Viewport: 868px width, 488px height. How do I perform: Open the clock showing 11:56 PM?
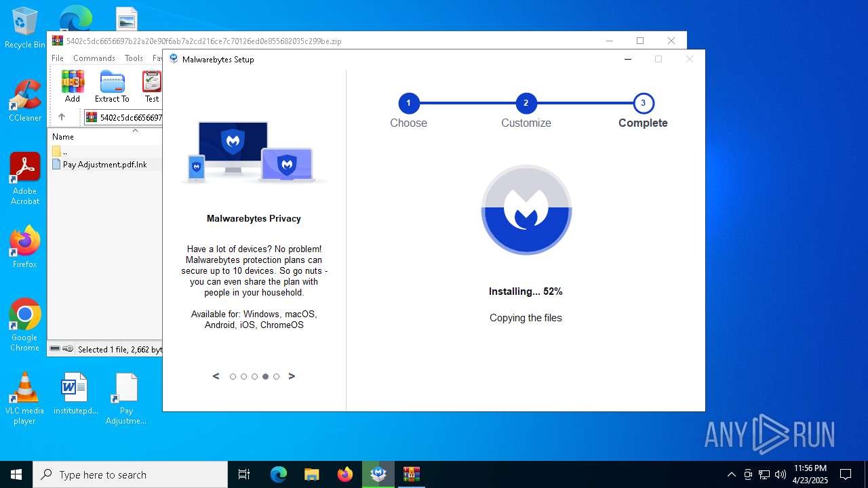[x=810, y=474]
